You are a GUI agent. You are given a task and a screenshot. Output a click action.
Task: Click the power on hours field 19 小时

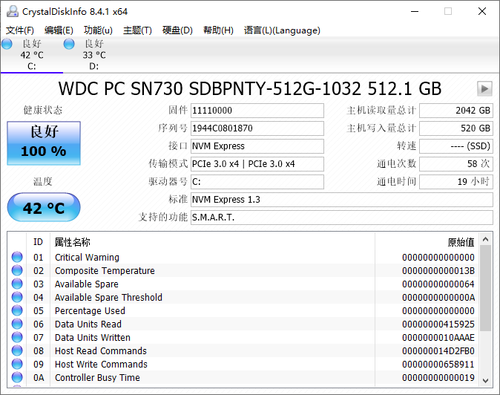coord(456,182)
